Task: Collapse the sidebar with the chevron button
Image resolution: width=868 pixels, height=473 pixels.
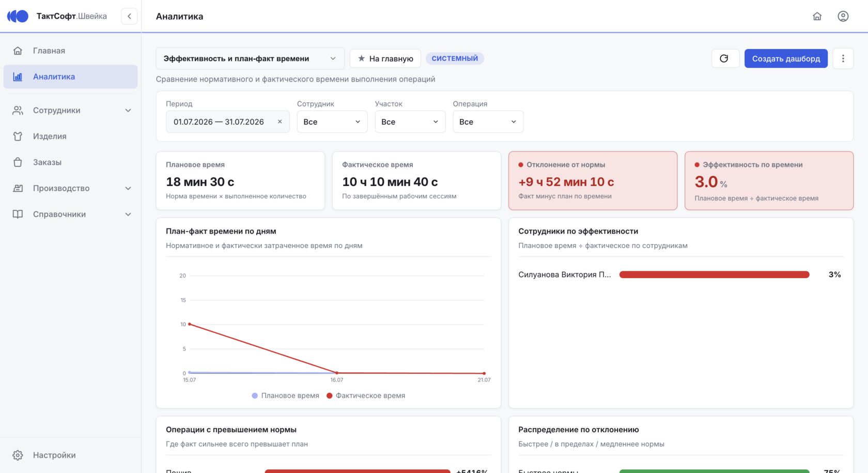Action: [129, 16]
